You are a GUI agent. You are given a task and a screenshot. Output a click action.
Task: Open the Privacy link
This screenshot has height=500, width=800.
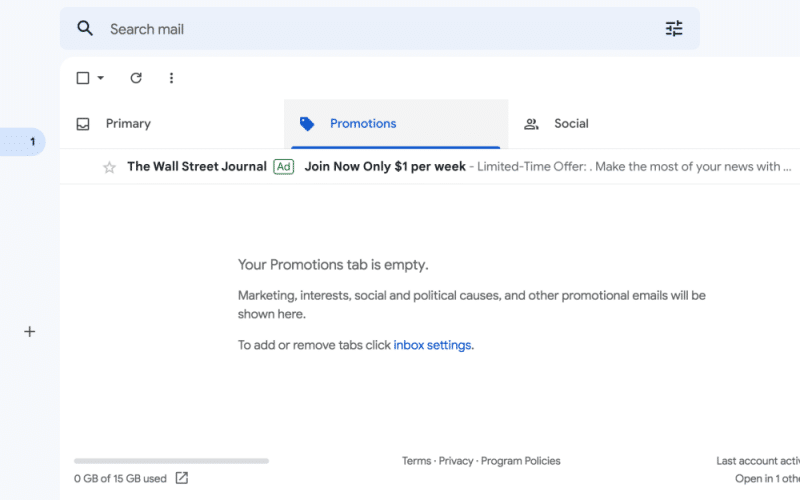point(456,461)
